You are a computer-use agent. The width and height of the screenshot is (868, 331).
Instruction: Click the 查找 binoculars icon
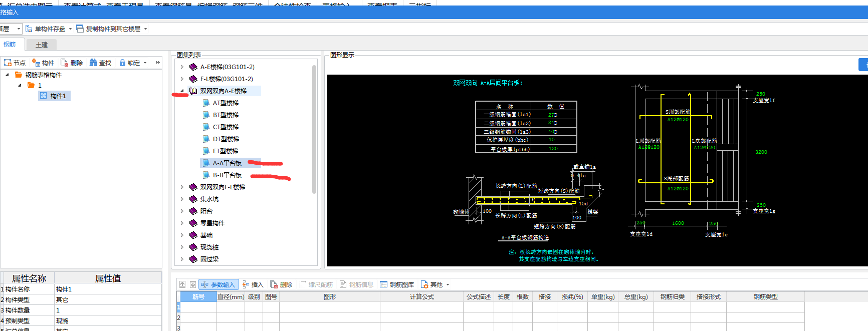(x=93, y=63)
